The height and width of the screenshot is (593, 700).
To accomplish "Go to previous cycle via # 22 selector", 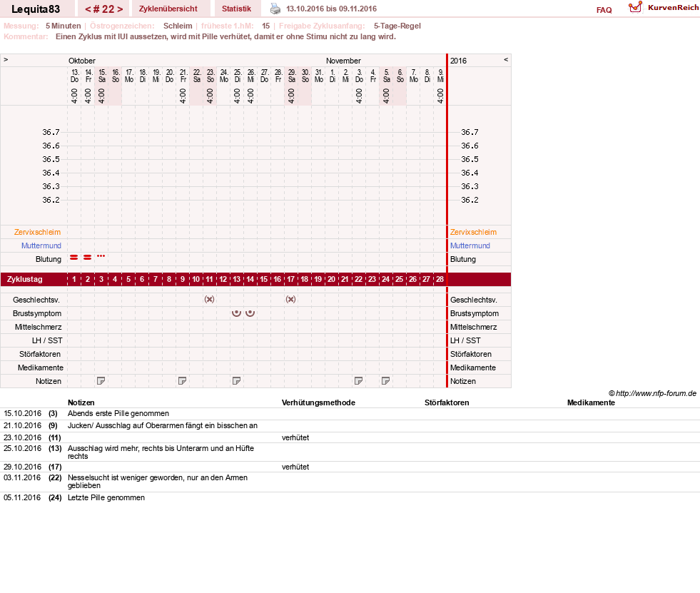I will (x=88, y=9).
